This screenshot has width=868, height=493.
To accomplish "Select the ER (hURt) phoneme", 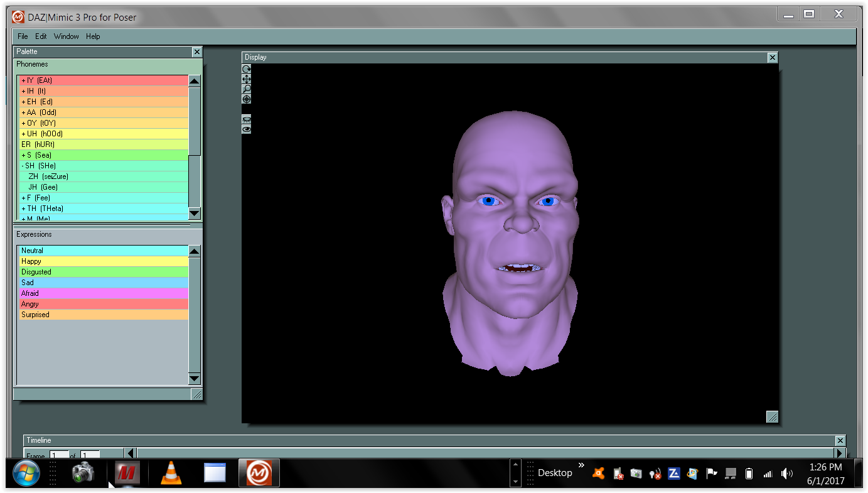I will (104, 144).
